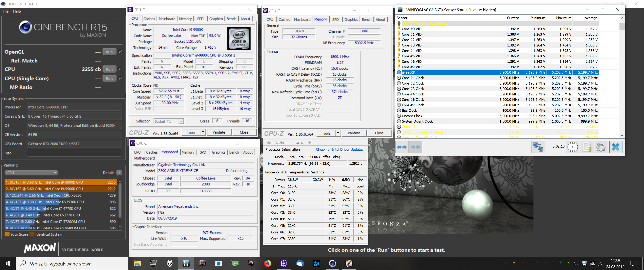Switch to CPU-Z purple chip taskbar icon
Image resolution: width=644 pixels, height=270 pixels.
click(283, 263)
